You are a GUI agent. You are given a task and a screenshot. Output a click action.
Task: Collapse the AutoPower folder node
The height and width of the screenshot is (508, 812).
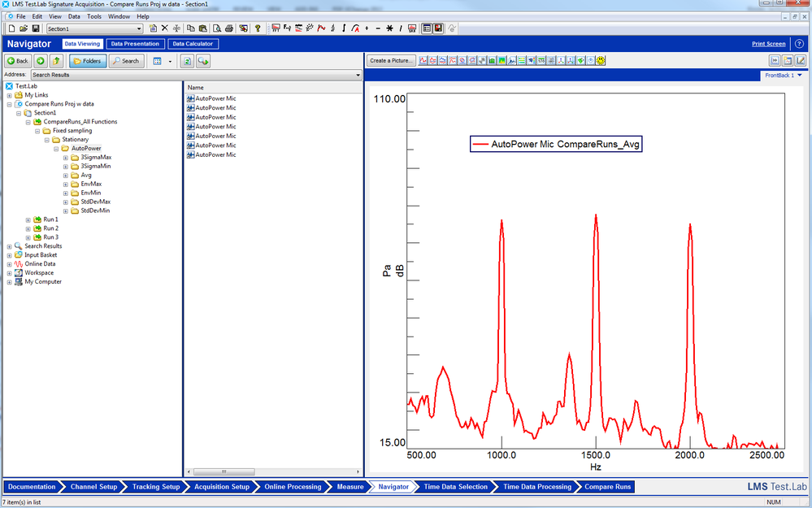(56, 149)
